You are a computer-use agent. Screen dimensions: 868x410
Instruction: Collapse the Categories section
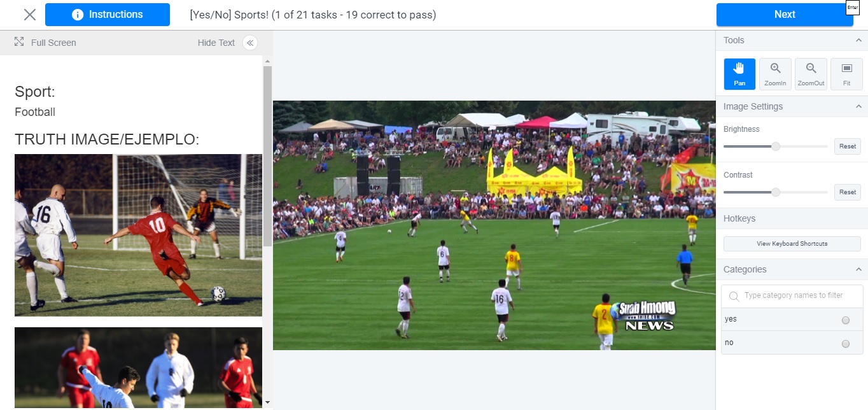858,269
